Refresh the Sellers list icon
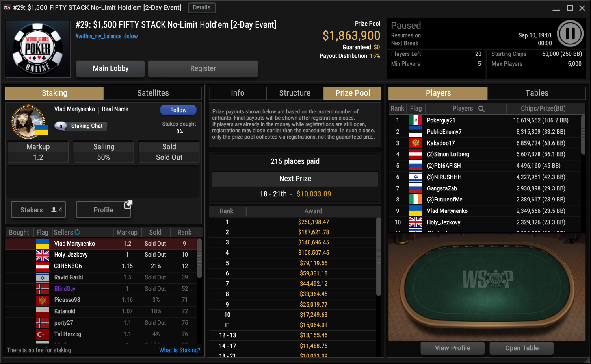 tap(77, 232)
